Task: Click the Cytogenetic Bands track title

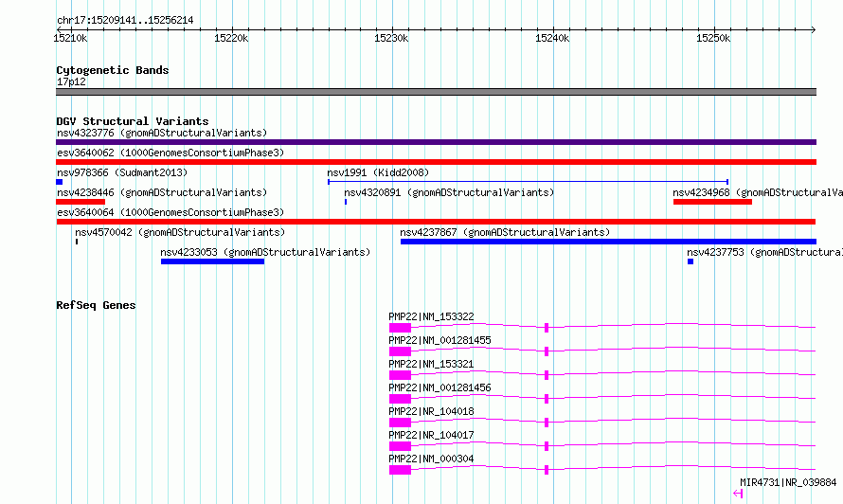Action: point(113,70)
